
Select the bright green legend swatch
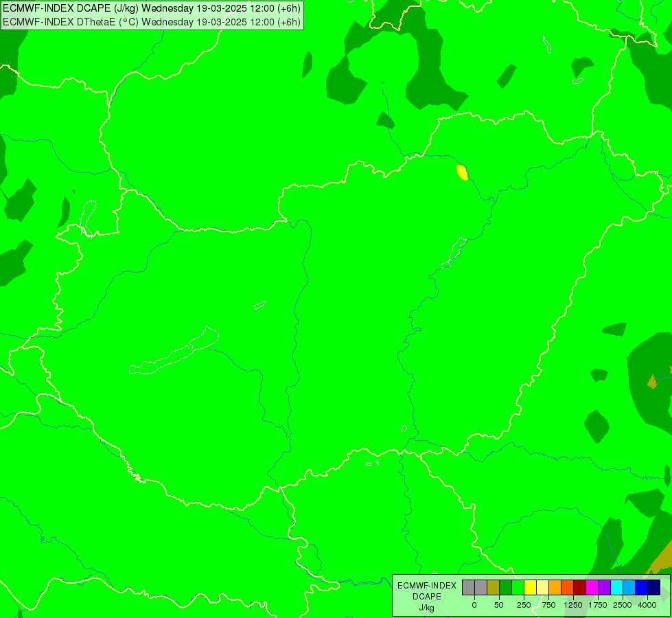518,587
